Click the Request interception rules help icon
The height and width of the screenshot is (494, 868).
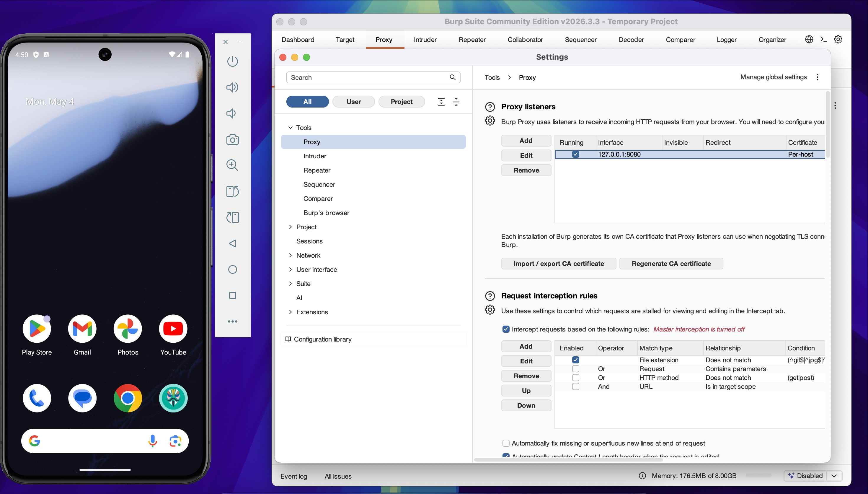tap(490, 296)
